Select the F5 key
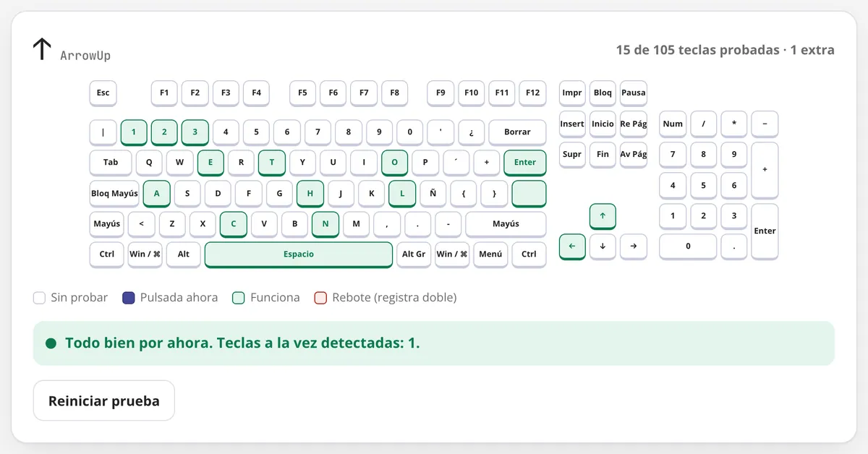The height and width of the screenshot is (454, 868). coord(302,93)
